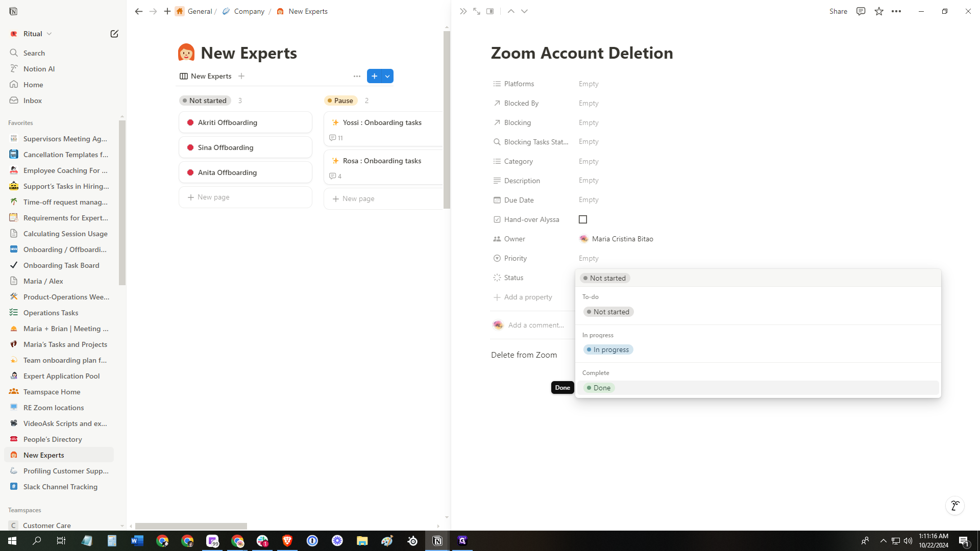
Task: Go to the next page item
Action: click(x=524, y=11)
